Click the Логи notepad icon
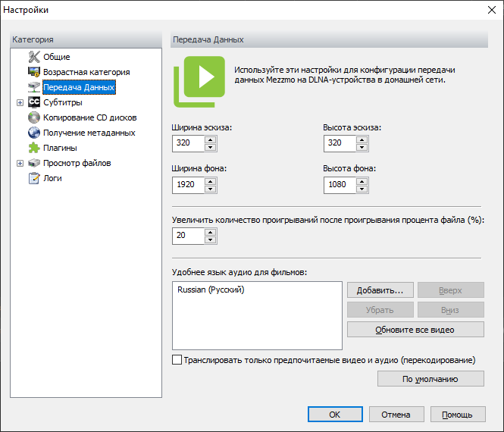504x432 pixels. pos(34,178)
